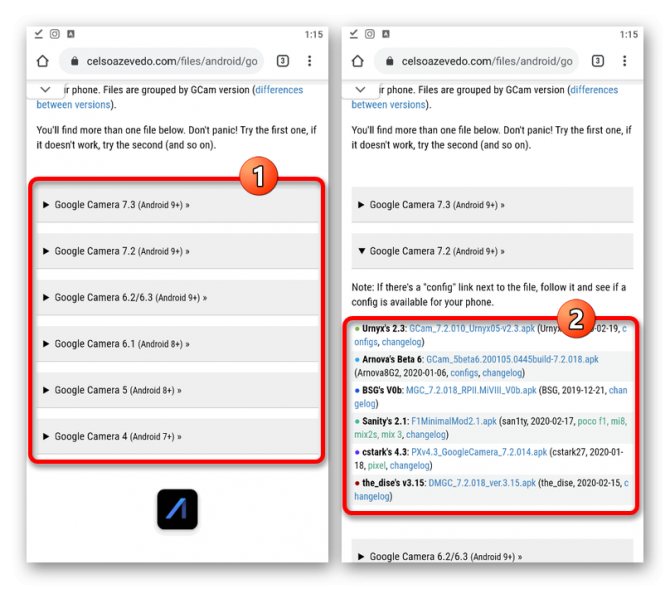Open Urnyx's 2.3 changelog link
This screenshot has height=589, width=670.
click(401, 342)
